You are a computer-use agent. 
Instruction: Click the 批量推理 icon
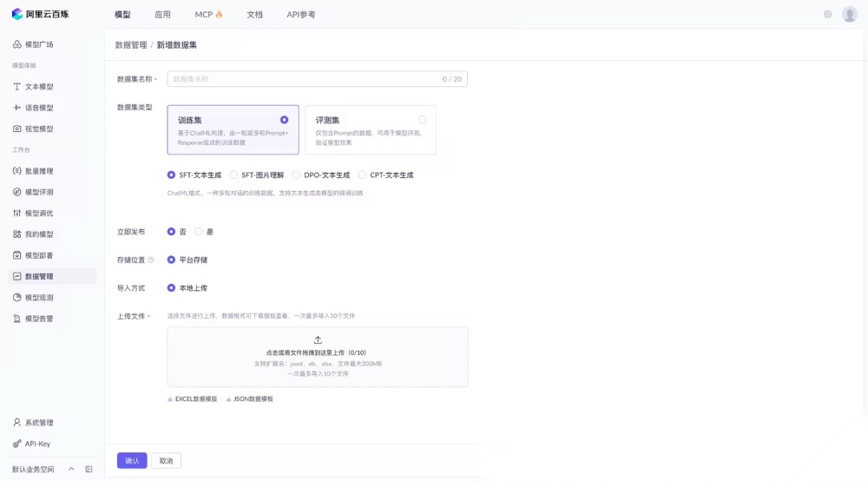click(17, 171)
